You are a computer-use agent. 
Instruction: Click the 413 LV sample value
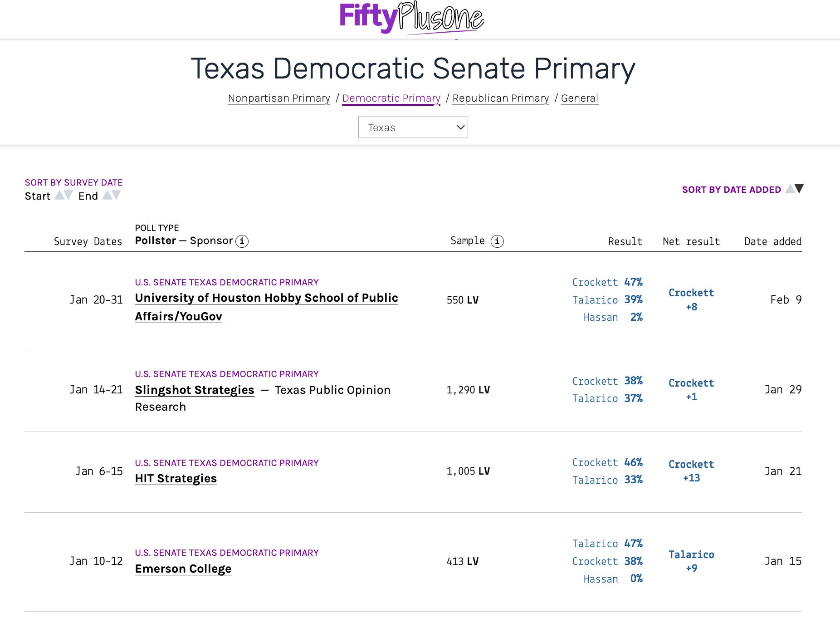[x=463, y=561]
